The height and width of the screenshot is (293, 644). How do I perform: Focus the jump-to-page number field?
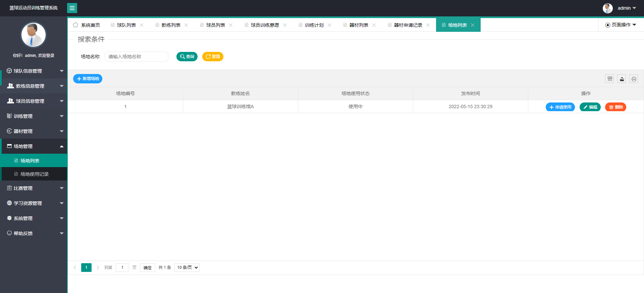click(x=122, y=268)
